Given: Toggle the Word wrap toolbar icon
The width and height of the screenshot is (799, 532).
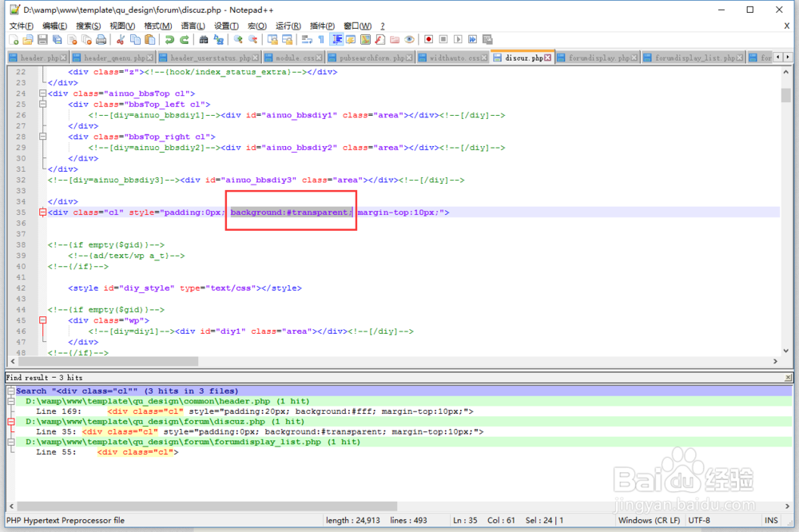Looking at the screenshot, I should click(307, 40).
